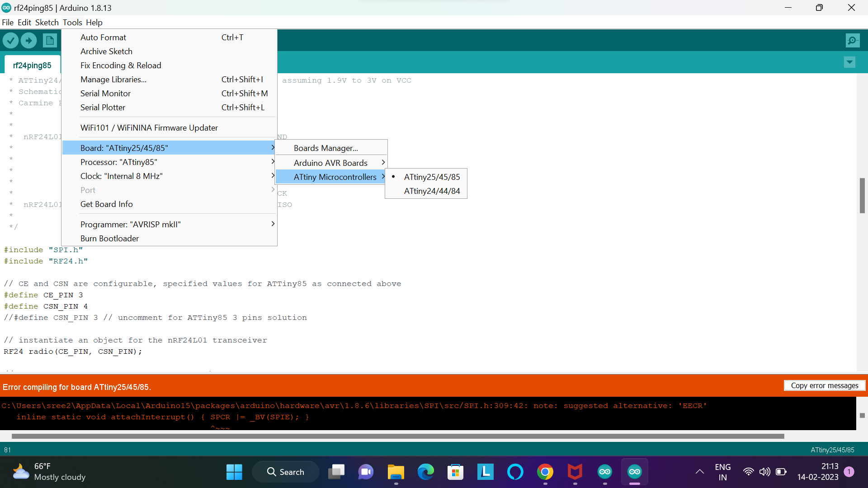
Task: Open the tab dropdown arrow at right
Action: (849, 62)
